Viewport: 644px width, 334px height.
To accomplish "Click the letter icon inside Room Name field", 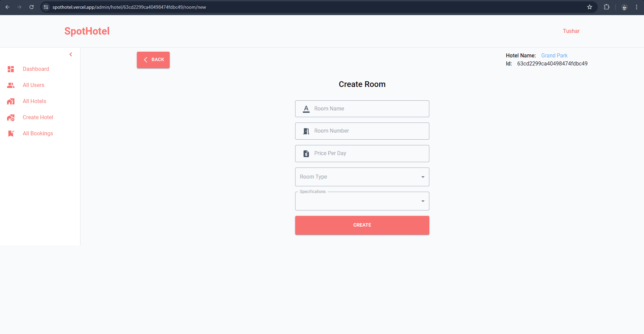I will [x=306, y=109].
